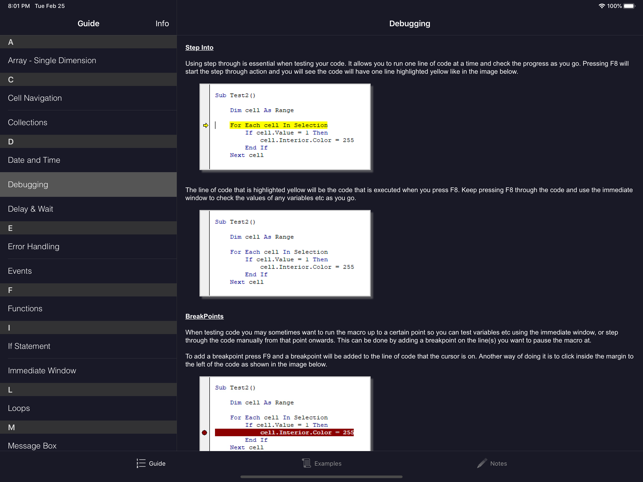
Task: Open the Error Handling topic
Action: pos(89,246)
